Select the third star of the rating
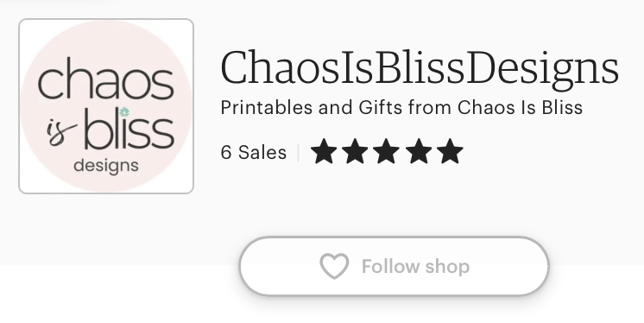Screen dimensions: 644x323 (x=387, y=152)
